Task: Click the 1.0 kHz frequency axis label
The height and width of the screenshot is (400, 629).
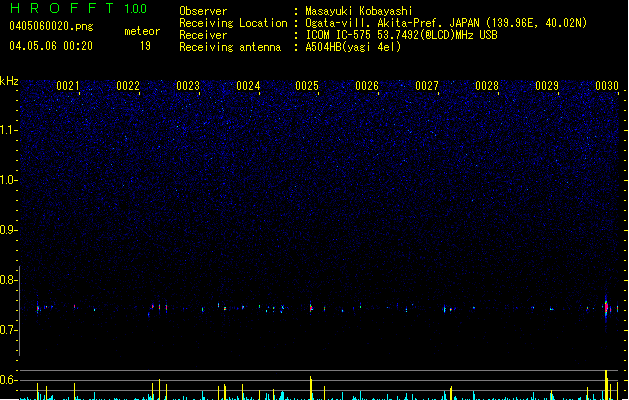Action: (9, 181)
